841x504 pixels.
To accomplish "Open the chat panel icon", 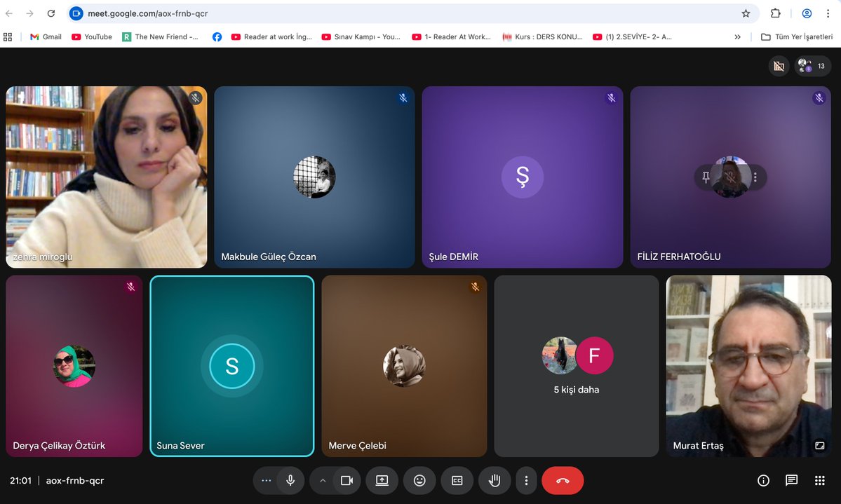I will point(792,480).
